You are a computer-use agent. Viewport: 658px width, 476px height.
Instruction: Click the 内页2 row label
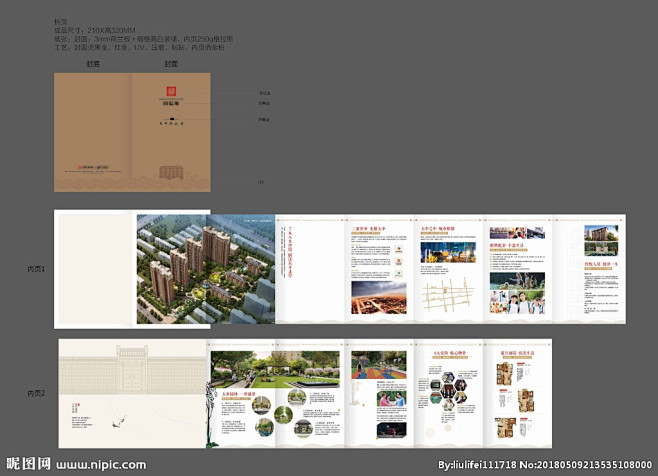point(37,393)
